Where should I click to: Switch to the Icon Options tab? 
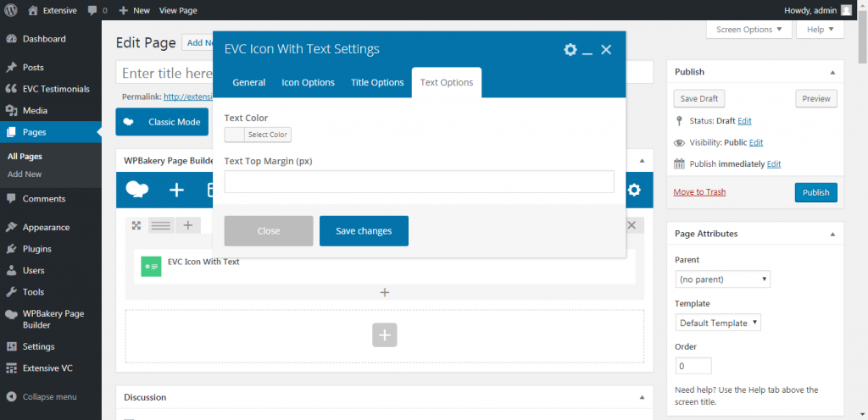[308, 82]
